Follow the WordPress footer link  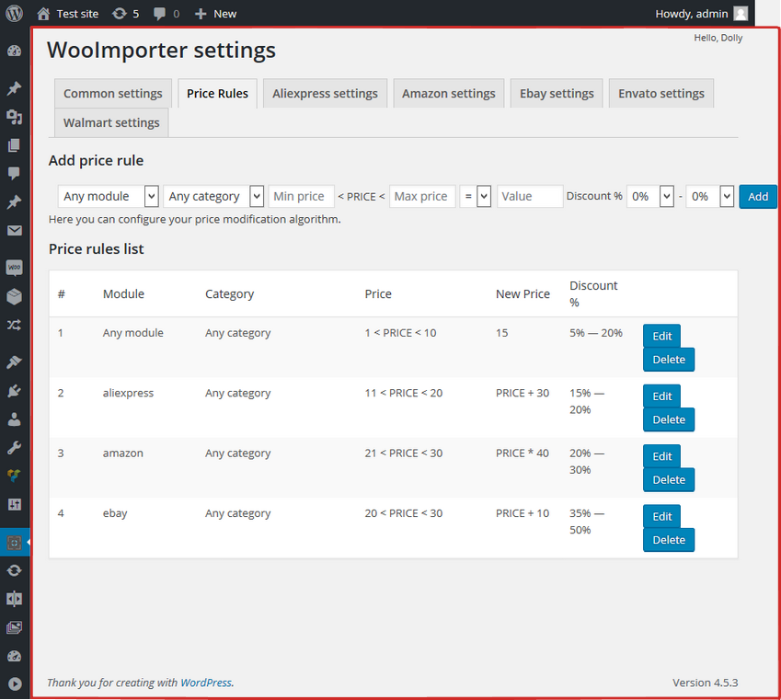[x=206, y=683]
